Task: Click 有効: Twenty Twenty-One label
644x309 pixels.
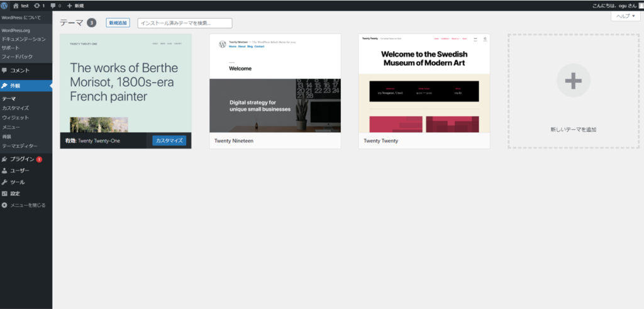Action: point(92,140)
